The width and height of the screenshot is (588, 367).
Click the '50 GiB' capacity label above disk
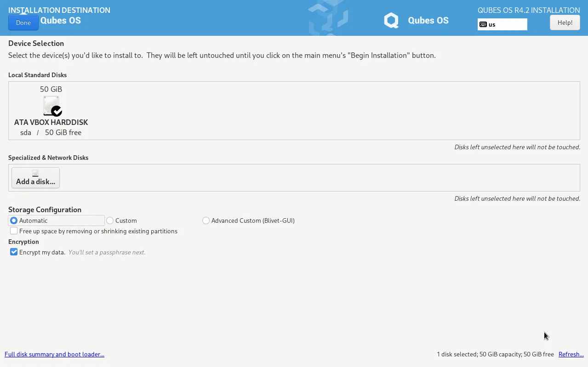click(x=51, y=89)
